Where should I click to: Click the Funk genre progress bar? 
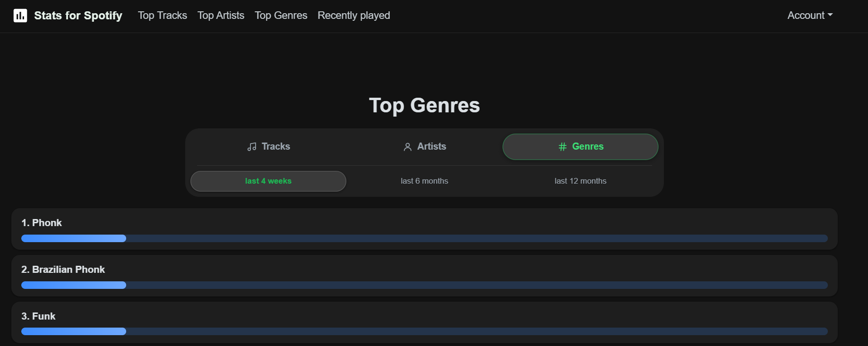424,331
